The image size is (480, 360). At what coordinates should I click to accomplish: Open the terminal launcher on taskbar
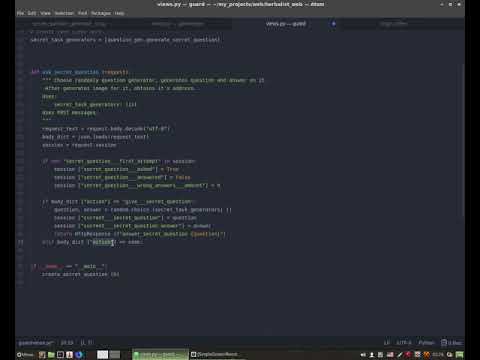tap(60, 355)
